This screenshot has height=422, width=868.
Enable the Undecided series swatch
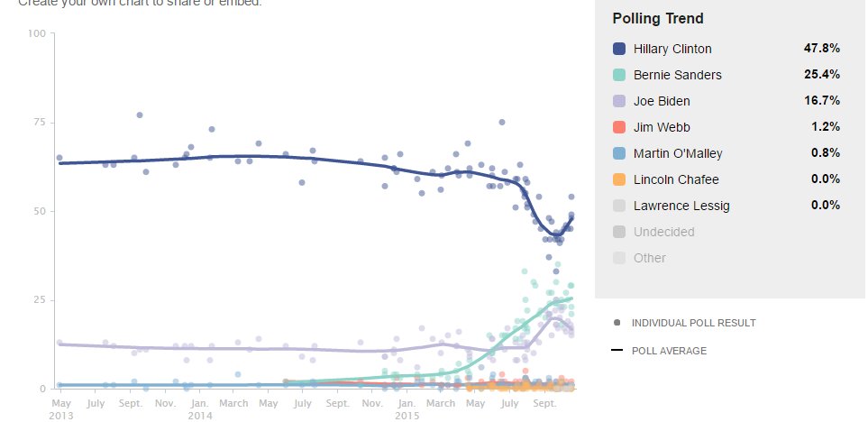(x=619, y=232)
